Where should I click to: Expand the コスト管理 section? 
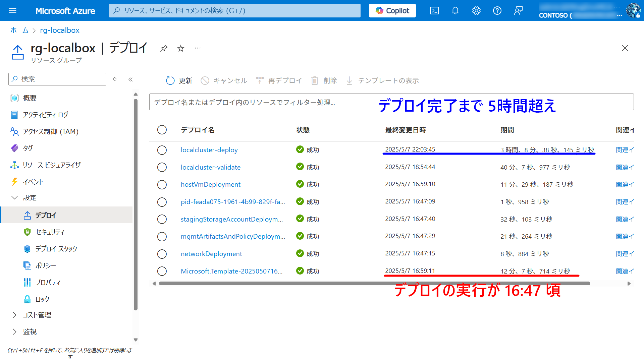[x=37, y=315]
